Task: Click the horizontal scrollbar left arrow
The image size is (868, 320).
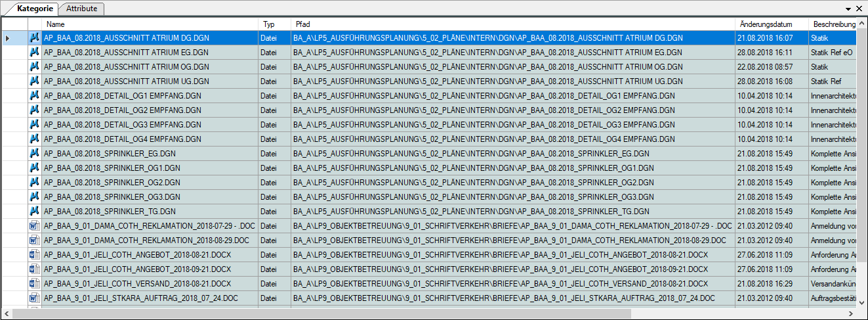Action: tap(6, 314)
